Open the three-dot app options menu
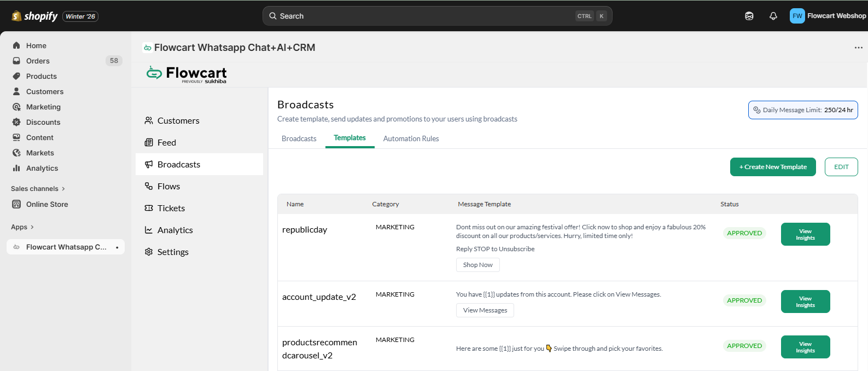This screenshot has width=868, height=371. click(859, 48)
